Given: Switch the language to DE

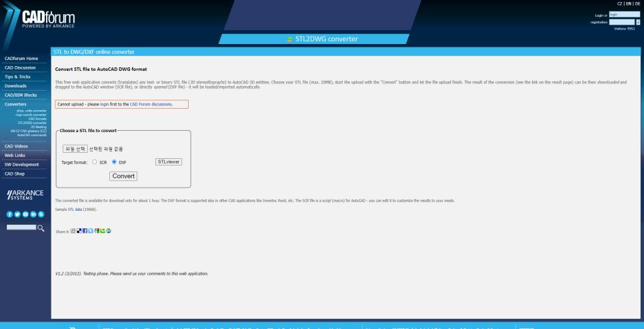Looking at the screenshot, I should coord(637,4).
